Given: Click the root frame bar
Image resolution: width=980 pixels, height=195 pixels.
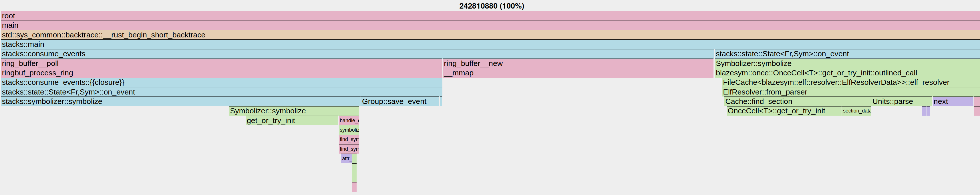Looking at the screenshot, I should pos(490,16).
